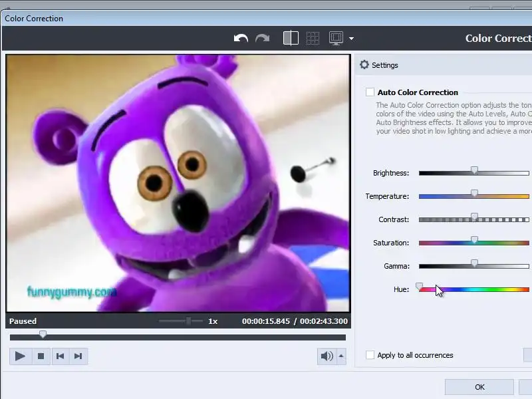Click the grayed-out grid view icon
The width and height of the screenshot is (532, 399).
(313, 38)
